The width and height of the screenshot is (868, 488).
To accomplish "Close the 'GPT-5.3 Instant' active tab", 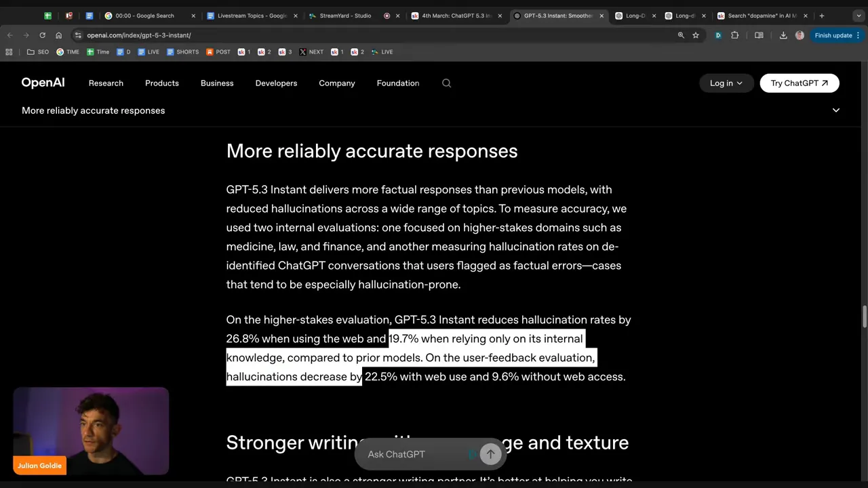I will pos(601,16).
